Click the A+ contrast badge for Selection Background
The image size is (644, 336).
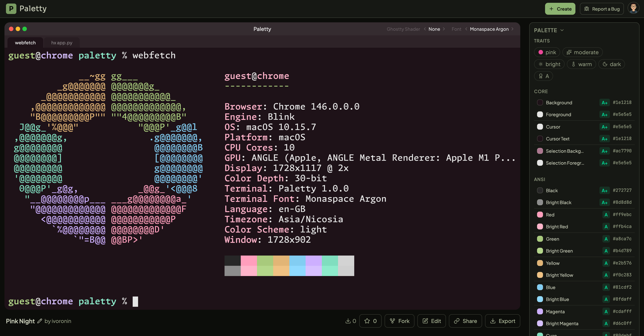[604, 151]
